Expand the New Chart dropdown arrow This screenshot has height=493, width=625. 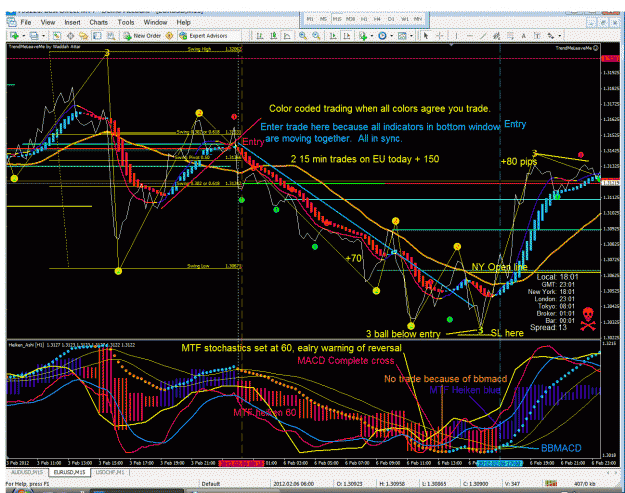coord(23,36)
